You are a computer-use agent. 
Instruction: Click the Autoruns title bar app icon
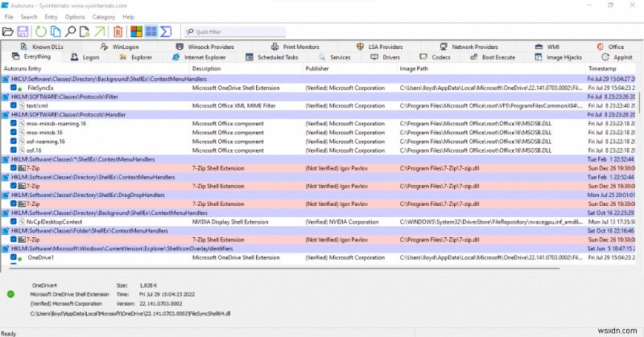[x=5, y=6]
